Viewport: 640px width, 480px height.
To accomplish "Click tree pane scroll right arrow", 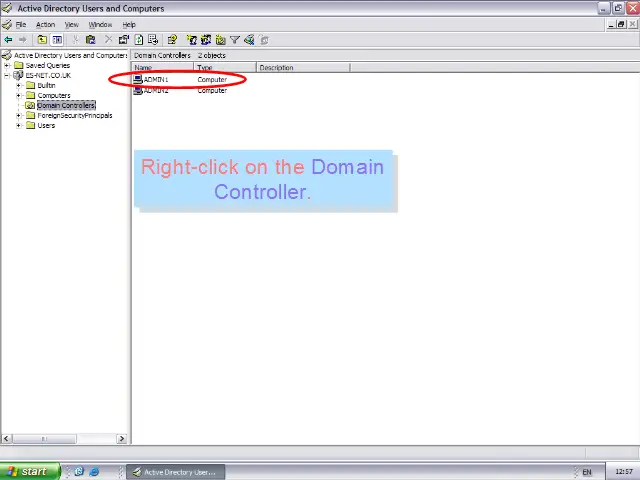I will click(x=122, y=439).
